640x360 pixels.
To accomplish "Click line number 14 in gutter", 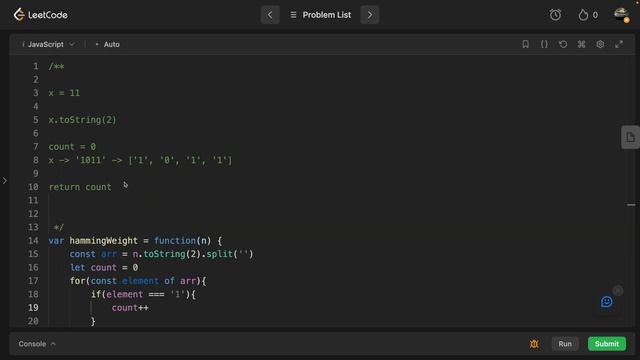I will (x=33, y=241).
